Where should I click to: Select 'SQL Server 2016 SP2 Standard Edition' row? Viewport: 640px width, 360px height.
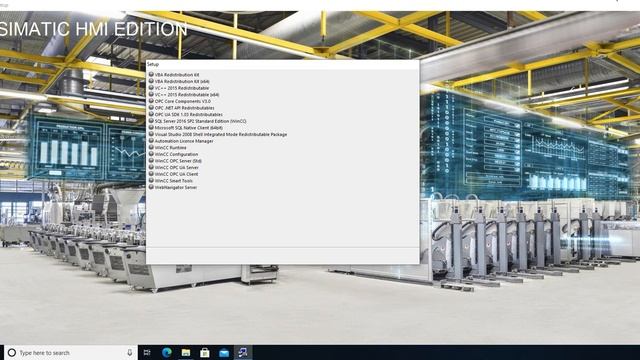click(198, 121)
